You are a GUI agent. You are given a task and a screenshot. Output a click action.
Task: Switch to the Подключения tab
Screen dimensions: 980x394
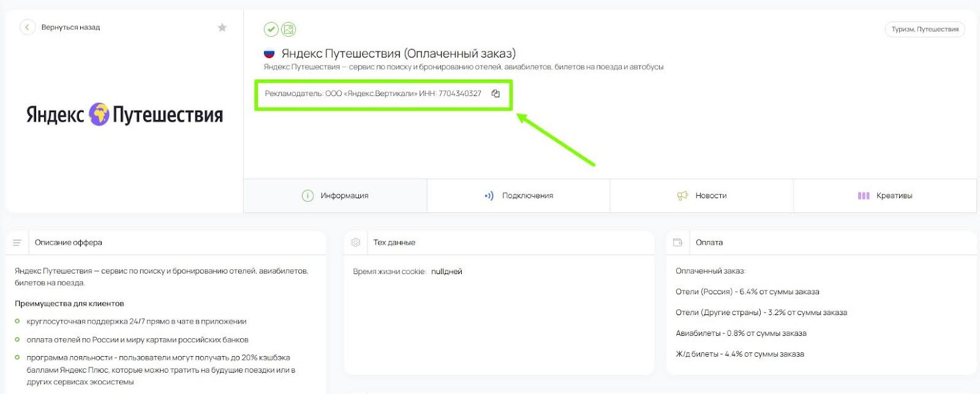[x=518, y=196]
